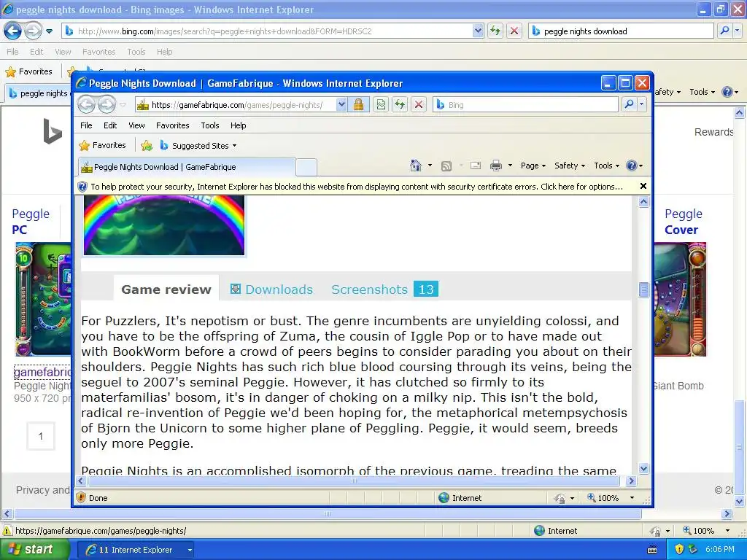The height and width of the screenshot is (560, 747).
Task: Click Rewards link on Bing page
Action: coord(713,132)
